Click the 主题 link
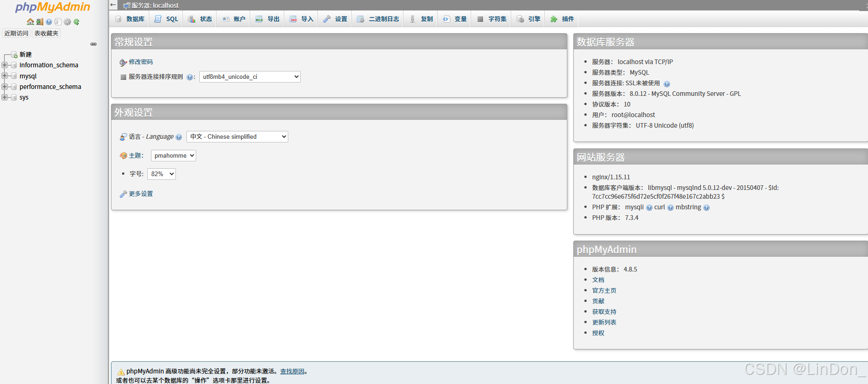The height and width of the screenshot is (384, 868). click(x=135, y=156)
